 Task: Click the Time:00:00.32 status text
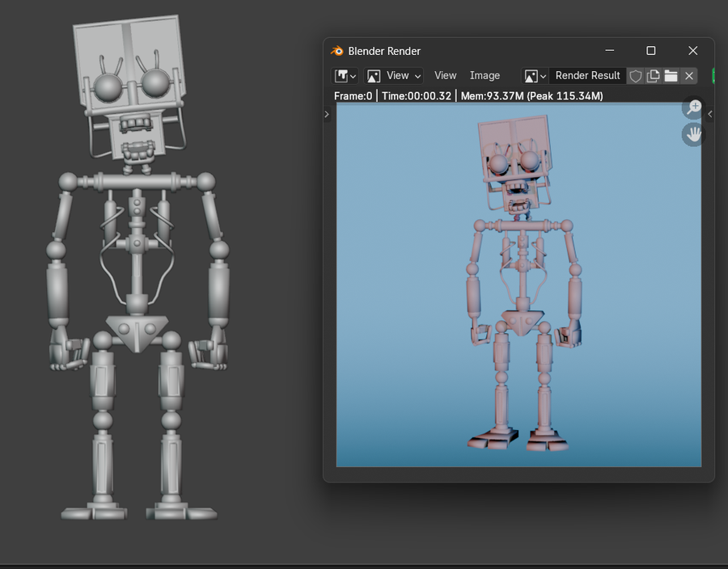click(x=417, y=96)
